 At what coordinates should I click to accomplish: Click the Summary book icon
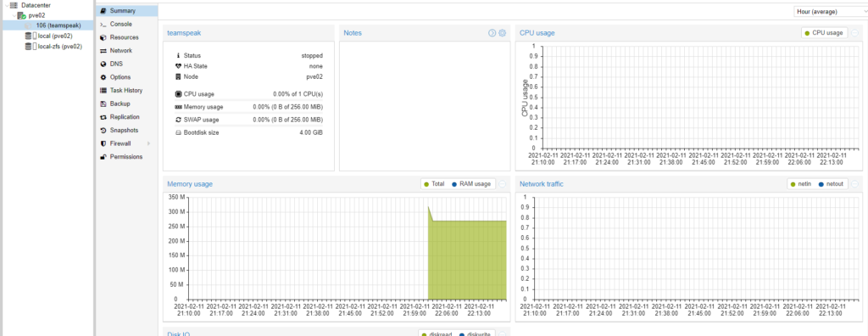pos(103,11)
